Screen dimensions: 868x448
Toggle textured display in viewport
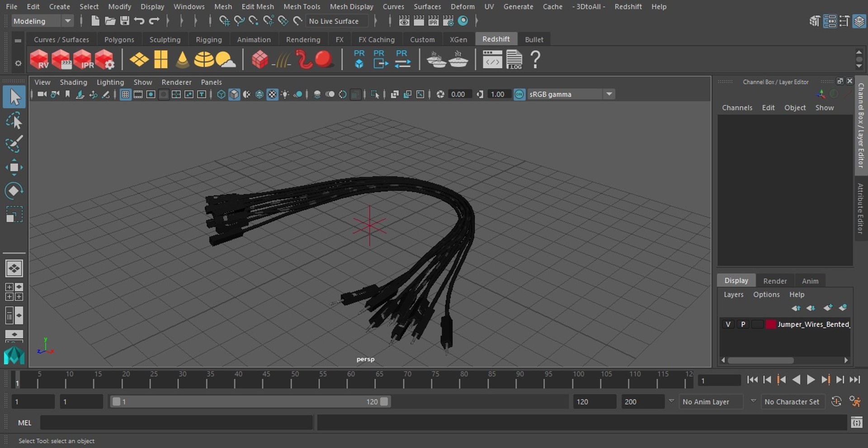(x=272, y=94)
